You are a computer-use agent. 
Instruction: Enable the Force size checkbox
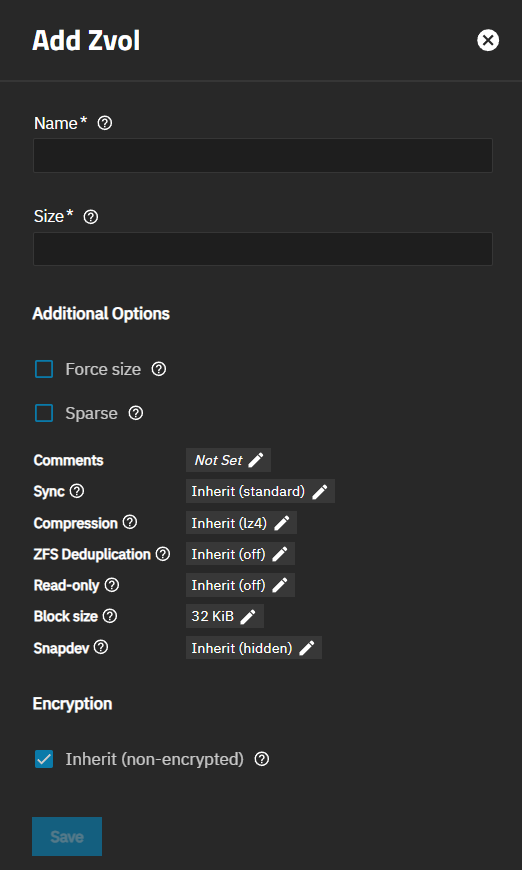pos(44,369)
